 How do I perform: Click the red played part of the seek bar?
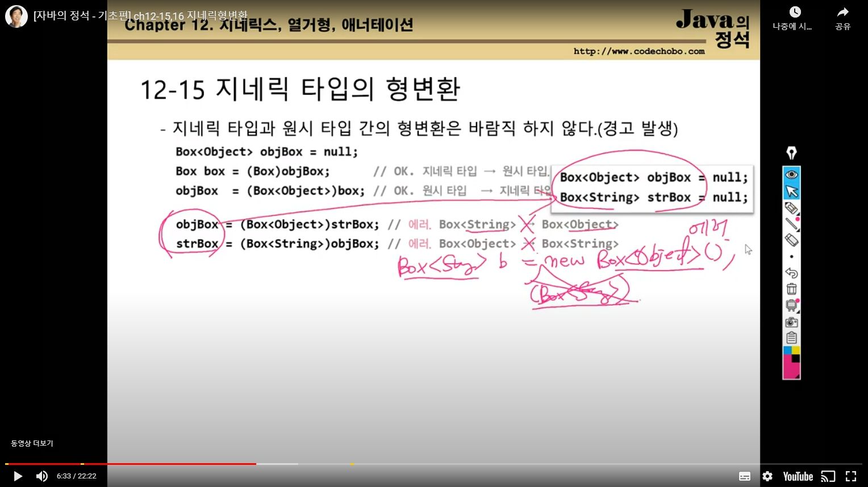131,464
